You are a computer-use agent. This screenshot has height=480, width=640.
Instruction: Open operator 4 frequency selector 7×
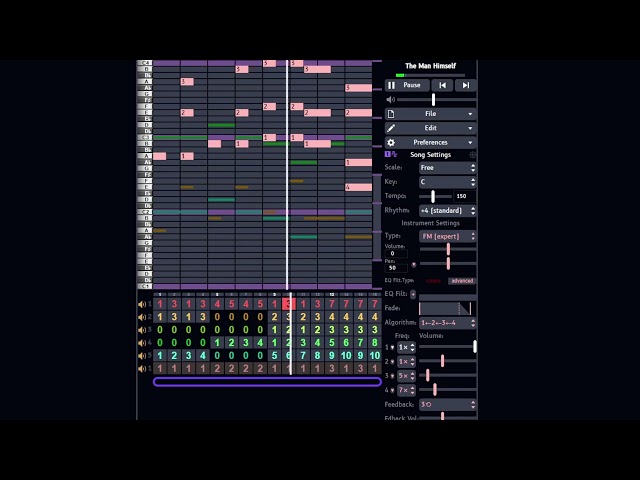pos(406,390)
